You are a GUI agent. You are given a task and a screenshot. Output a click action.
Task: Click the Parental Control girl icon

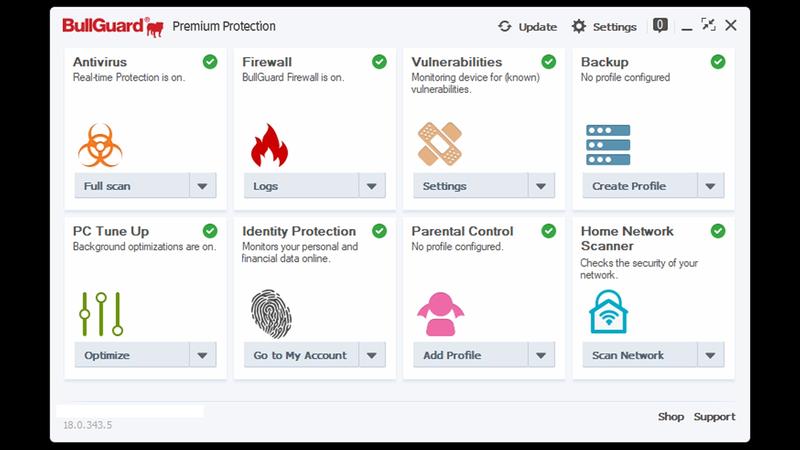click(x=440, y=314)
